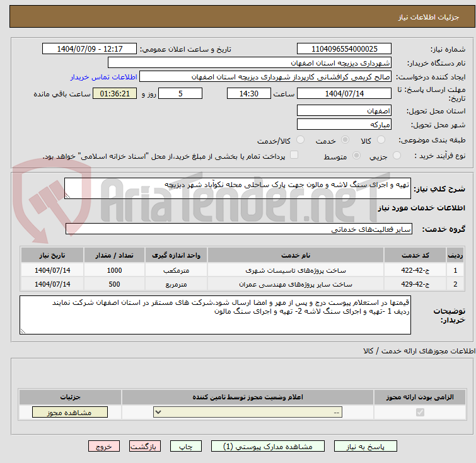Click شهر محل تحویل field مبارکه

(344, 124)
